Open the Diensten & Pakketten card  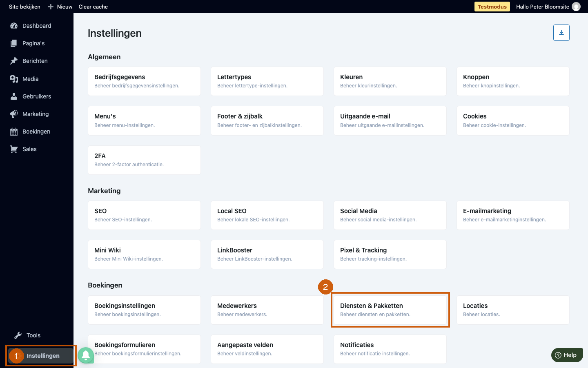click(x=390, y=310)
